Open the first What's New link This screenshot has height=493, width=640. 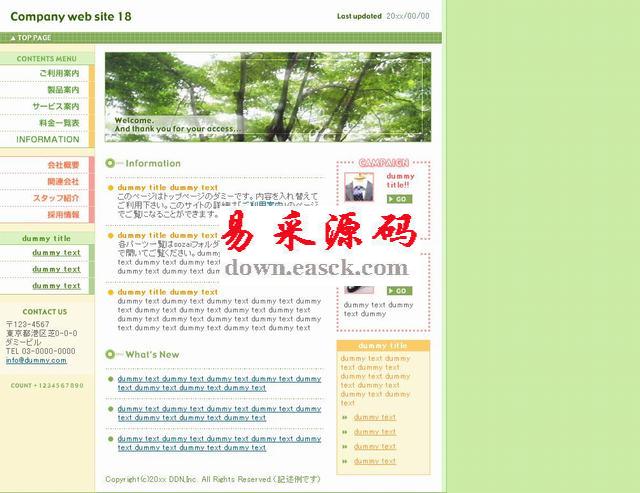(219, 383)
